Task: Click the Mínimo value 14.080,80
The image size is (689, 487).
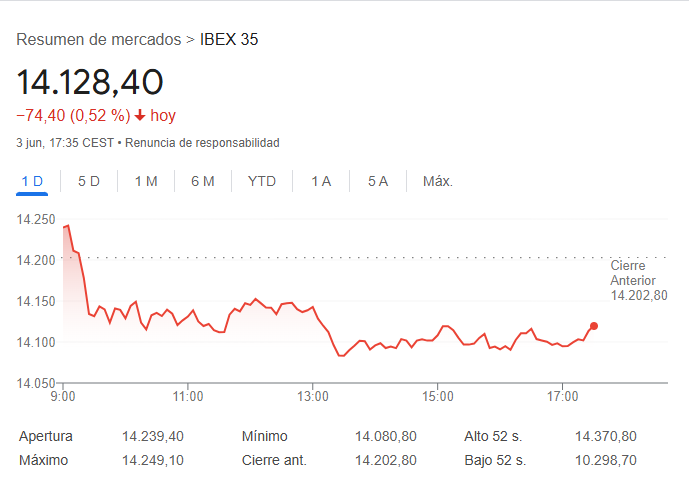Action: coord(385,437)
